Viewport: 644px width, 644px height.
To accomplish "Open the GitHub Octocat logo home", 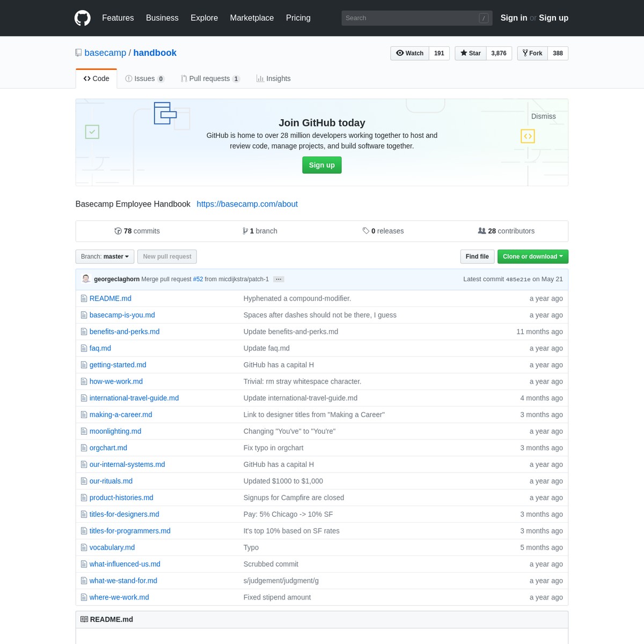I will tap(83, 18).
